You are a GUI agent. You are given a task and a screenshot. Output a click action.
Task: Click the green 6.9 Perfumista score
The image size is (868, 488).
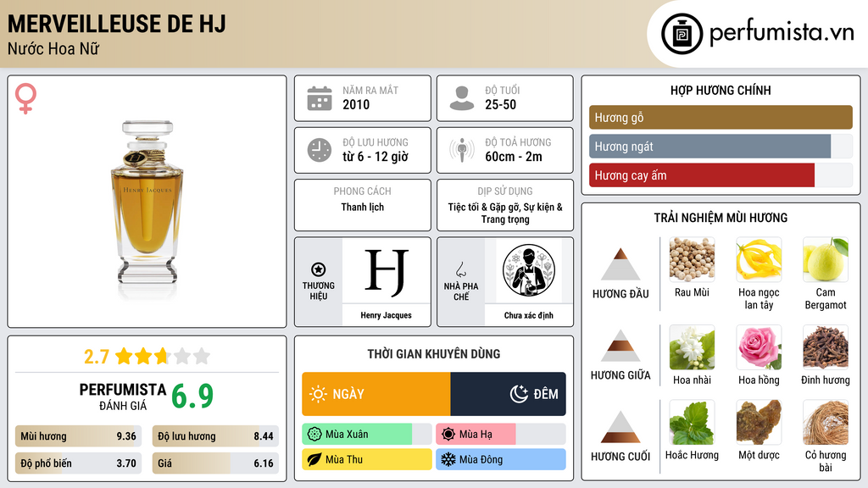192,396
